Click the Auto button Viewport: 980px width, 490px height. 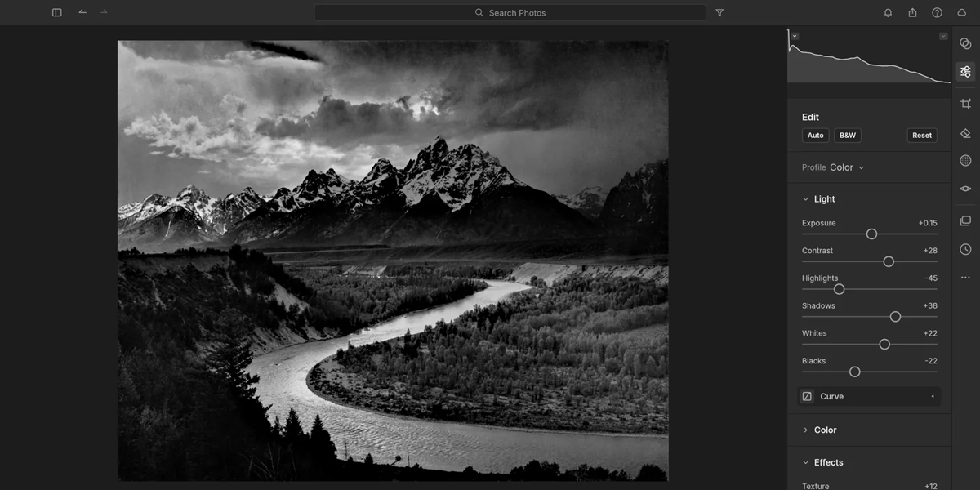click(815, 136)
